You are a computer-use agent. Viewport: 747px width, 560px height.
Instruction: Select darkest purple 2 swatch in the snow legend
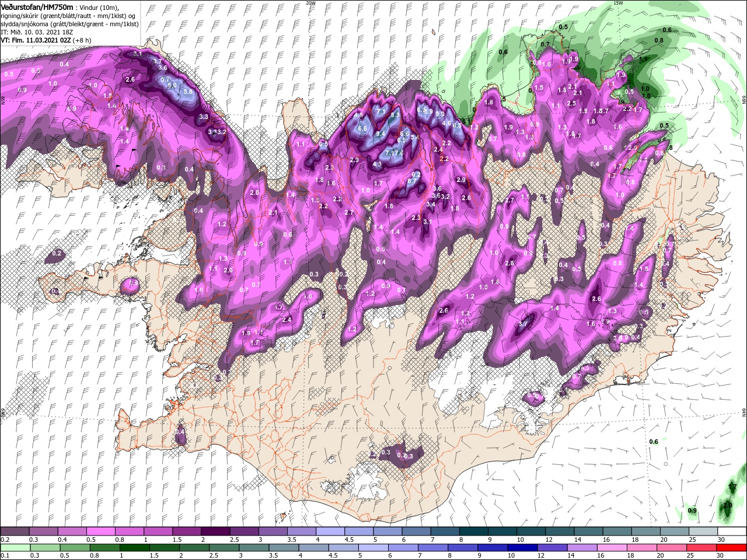click(215, 532)
